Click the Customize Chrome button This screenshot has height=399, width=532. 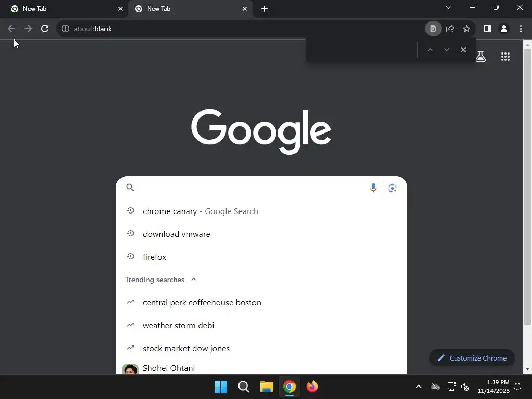click(472, 358)
